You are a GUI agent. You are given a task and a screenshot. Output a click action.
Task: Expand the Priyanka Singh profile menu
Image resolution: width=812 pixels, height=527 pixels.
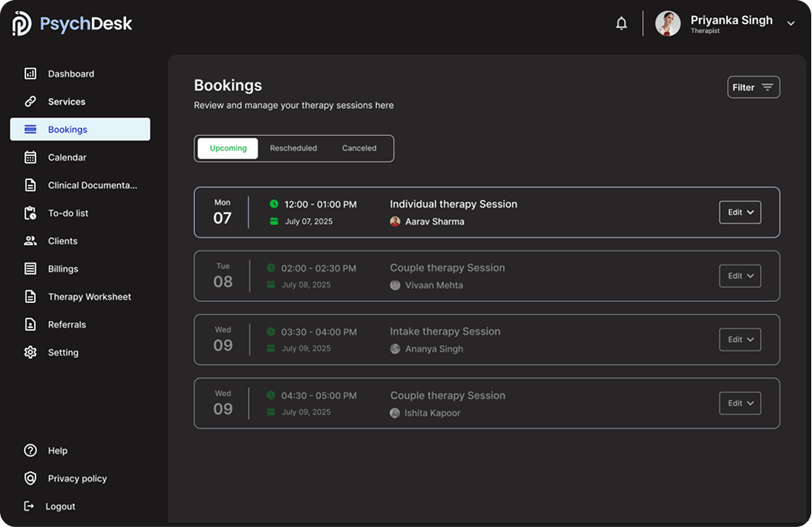(790, 23)
